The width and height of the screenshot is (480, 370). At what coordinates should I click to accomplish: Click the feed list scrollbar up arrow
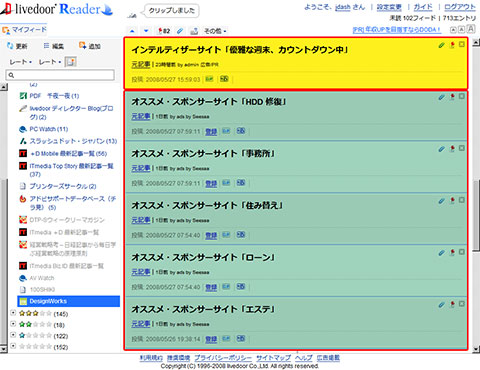(x=3, y=87)
